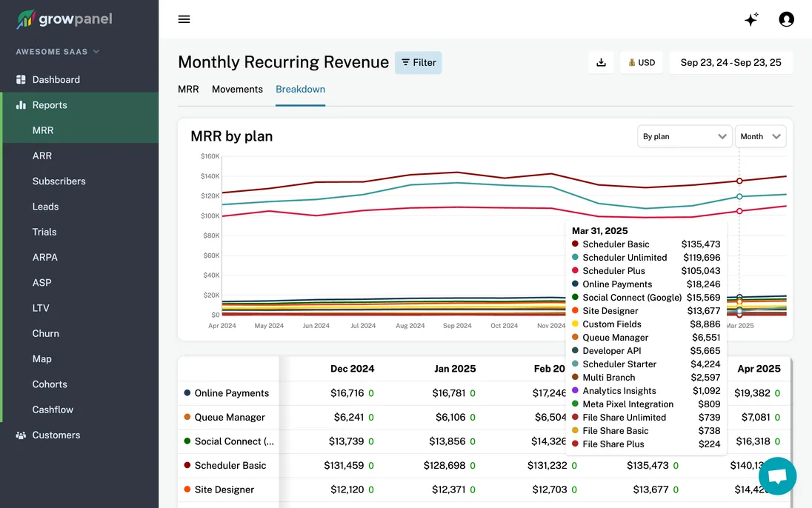The image size is (812, 508).
Task: Click the download export icon
Action: point(601,63)
